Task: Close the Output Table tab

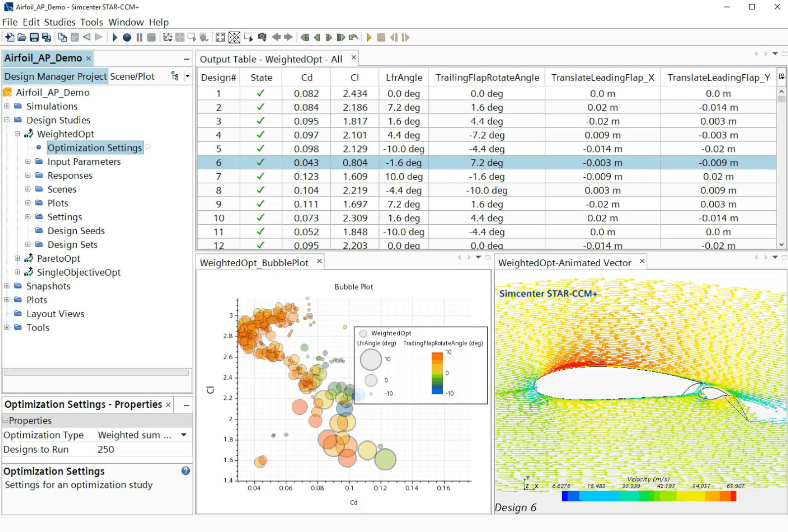Action: 354,58
